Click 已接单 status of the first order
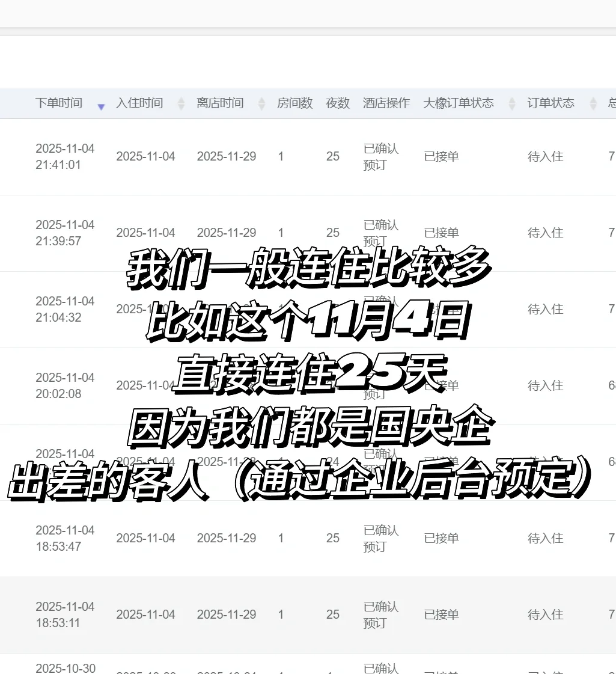Image resolution: width=616 pixels, height=674 pixels. click(441, 156)
